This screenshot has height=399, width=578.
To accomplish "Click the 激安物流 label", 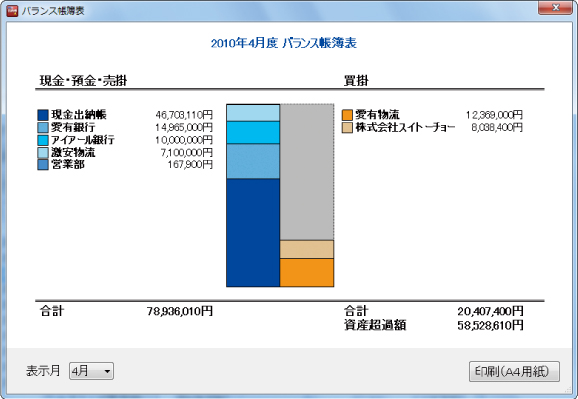I will pos(73,152).
